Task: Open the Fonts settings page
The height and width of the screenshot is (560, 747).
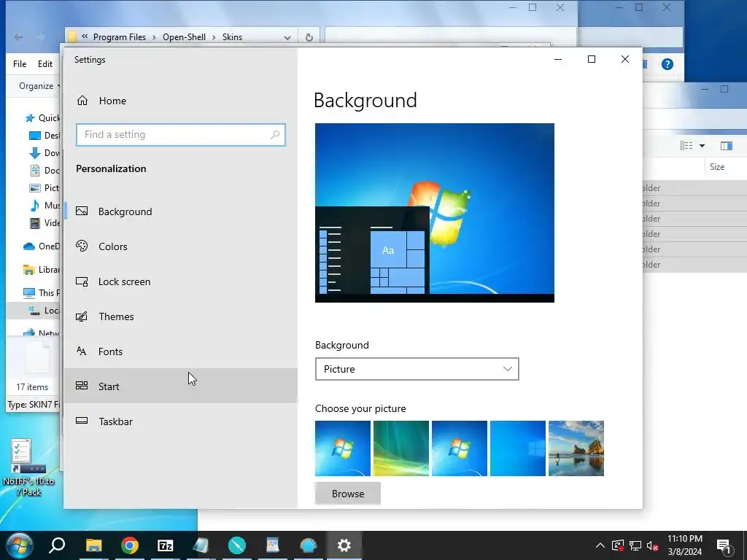Action: tap(181, 351)
